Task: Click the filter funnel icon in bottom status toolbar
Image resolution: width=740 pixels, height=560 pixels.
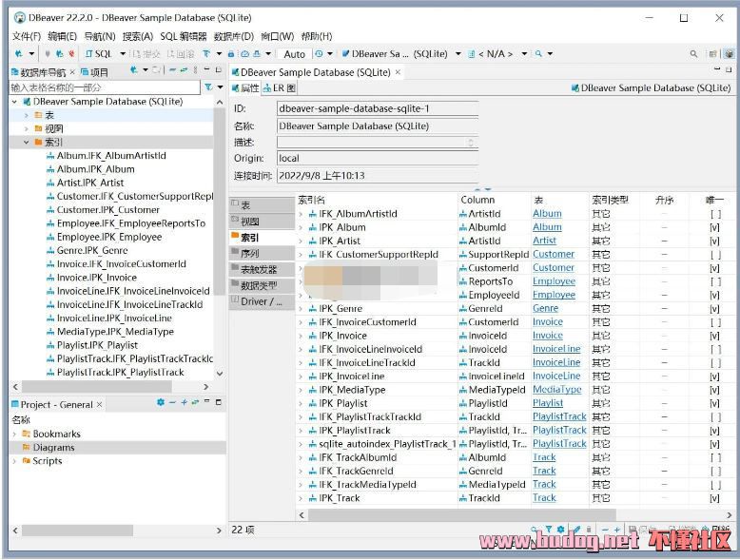Action: (549, 530)
